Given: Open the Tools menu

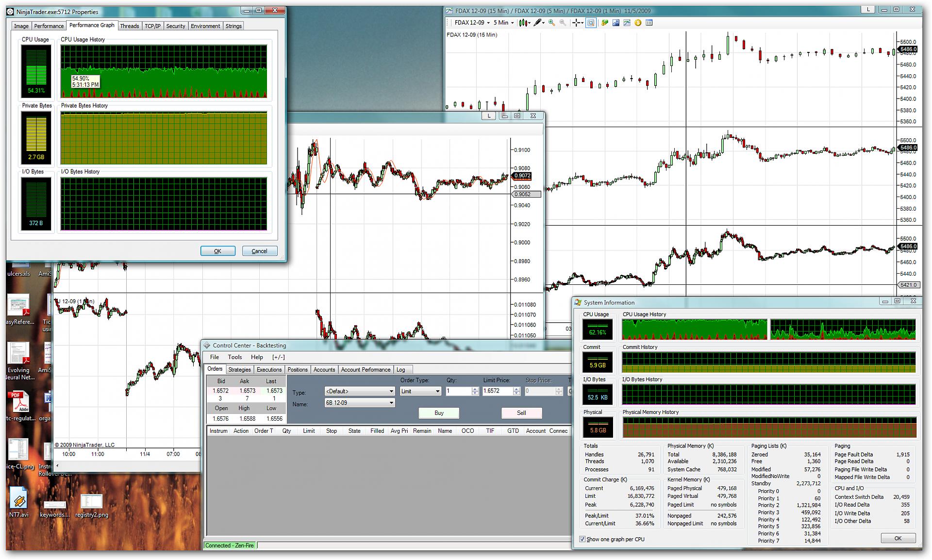Looking at the screenshot, I should point(235,357).
